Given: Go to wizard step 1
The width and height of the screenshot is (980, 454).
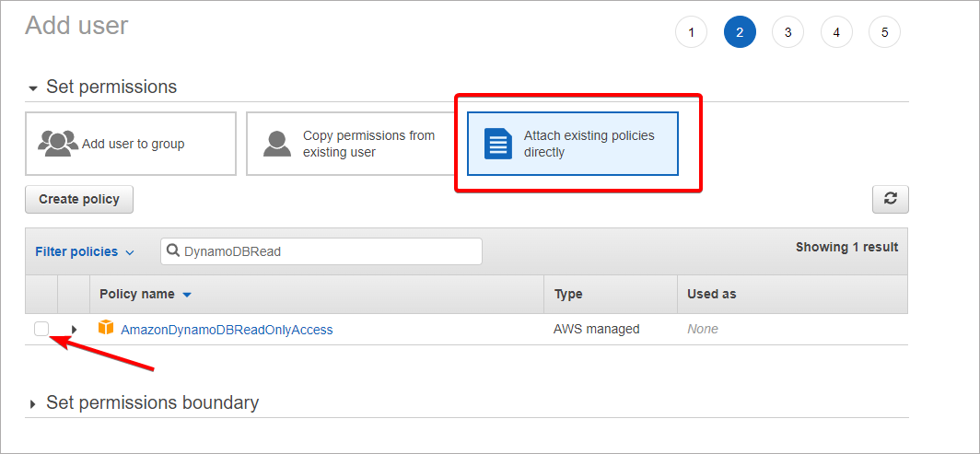Looking at the screenshot, I should [x=691, y=33].
